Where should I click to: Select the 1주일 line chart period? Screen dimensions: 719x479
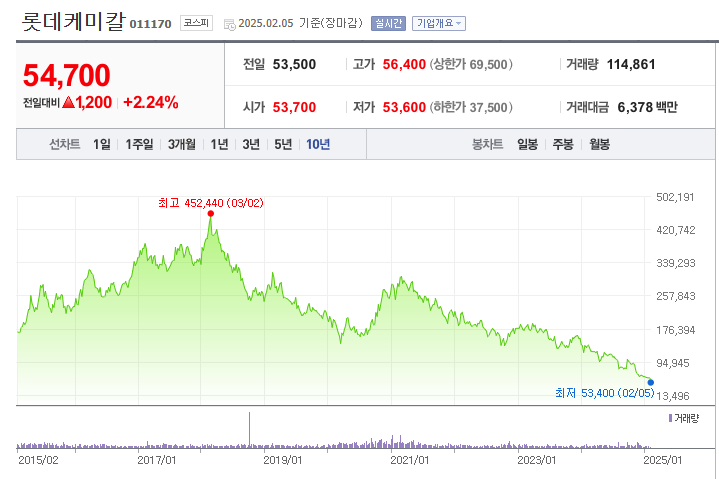(x=139, y=144)
